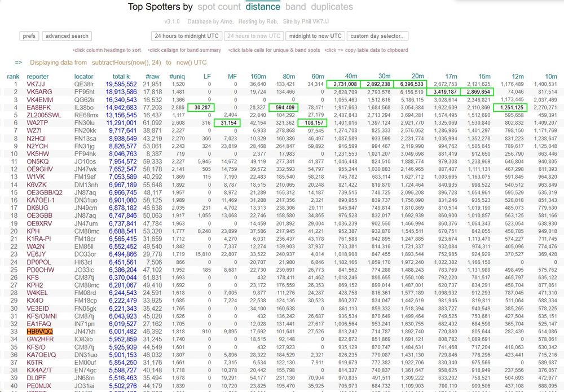
Task: Click #raw value 77,203 for EA8BFK
Action: pos(152,108)
